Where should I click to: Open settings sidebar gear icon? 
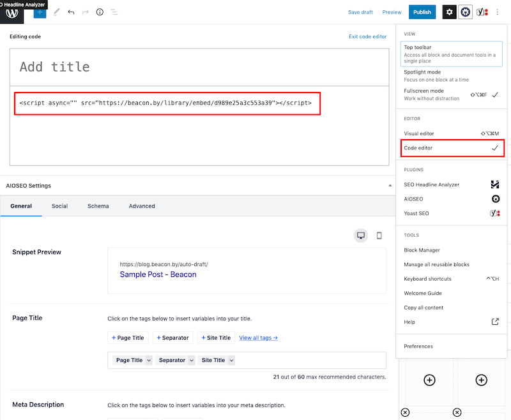[x=450, y=12]
